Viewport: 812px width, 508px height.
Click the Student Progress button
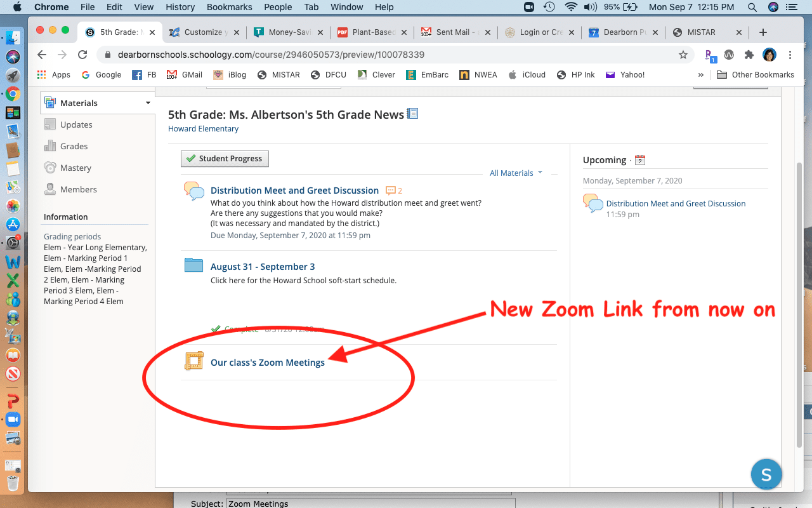coord(225,159)
